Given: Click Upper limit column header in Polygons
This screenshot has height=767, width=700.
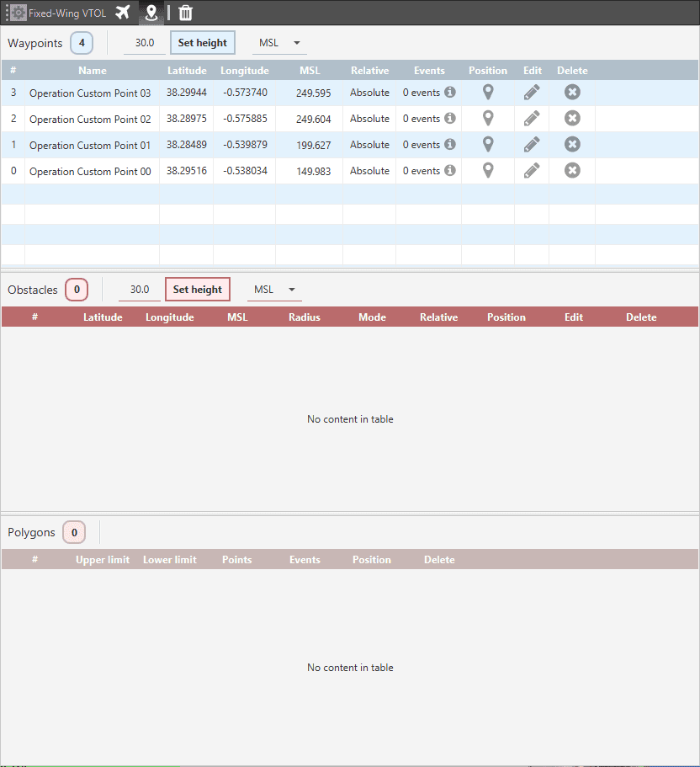Looking at the screenshot, I should (102, 560).
